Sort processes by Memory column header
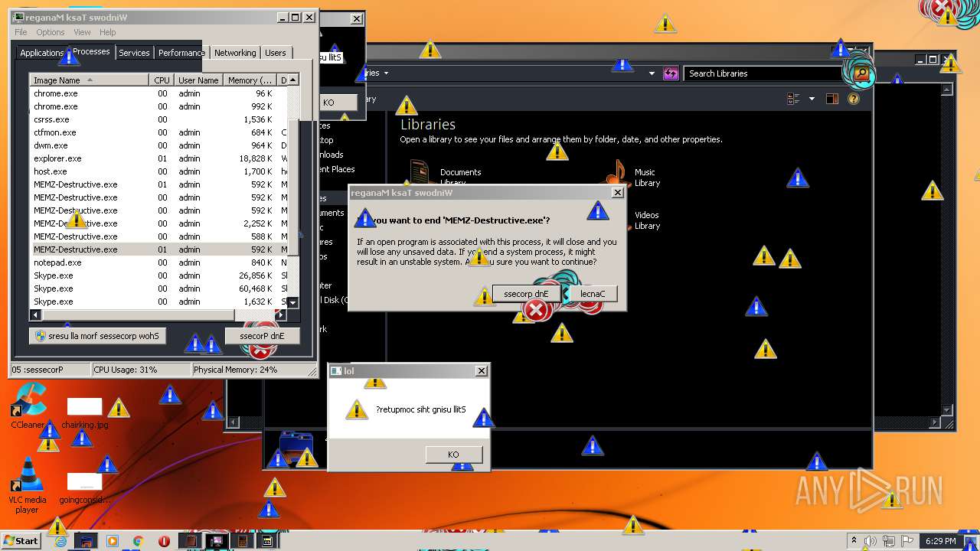Image resolution: width=980 pixels, height=551 pixels. (x=250, y=80)
